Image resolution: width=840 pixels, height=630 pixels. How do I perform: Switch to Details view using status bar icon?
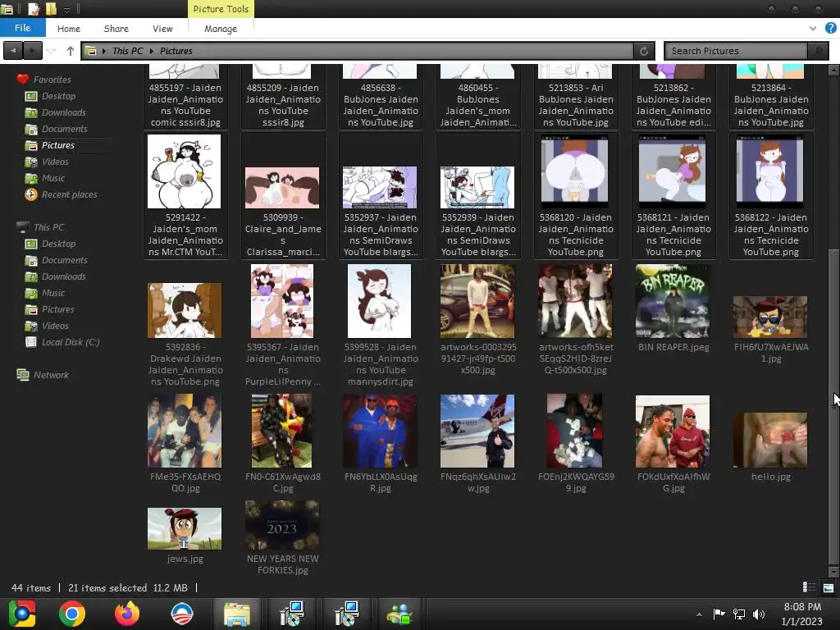[809, 587]
